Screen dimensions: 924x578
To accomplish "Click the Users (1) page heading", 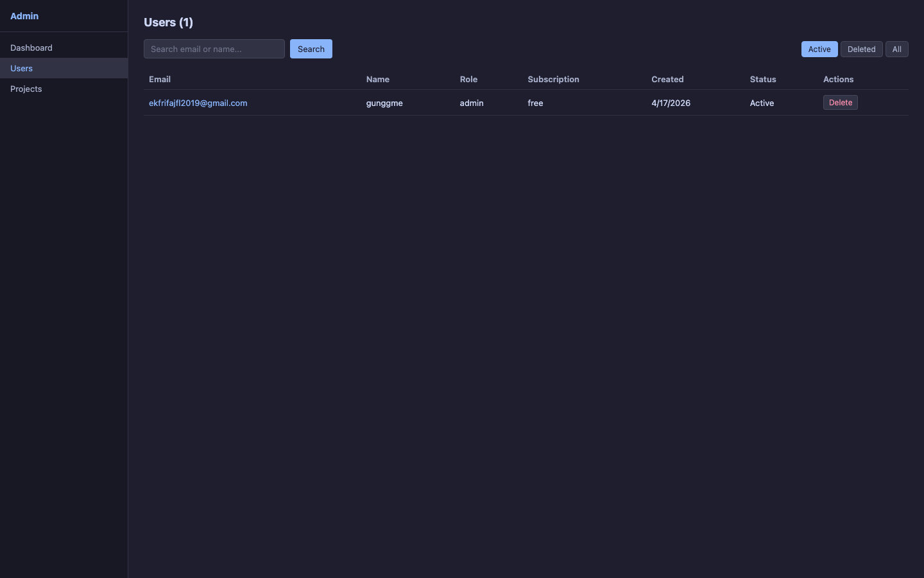I will pyautogui.click(x=168, y=22).
